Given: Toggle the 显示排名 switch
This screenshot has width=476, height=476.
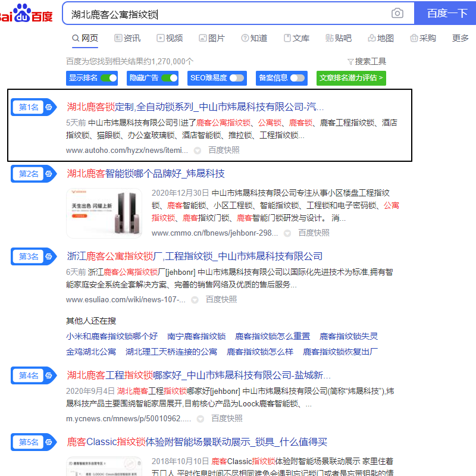Looking at the screenshot, I should click(109, 78).
